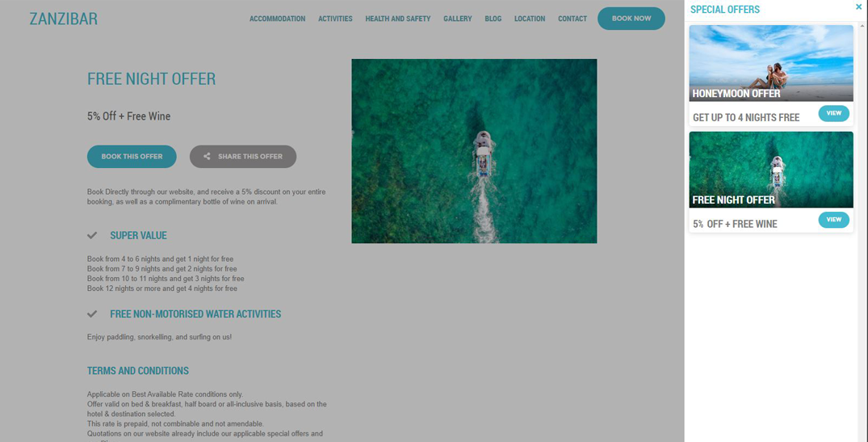Viewport: 868px width, 442px height.
Task: Open the Accommodation menu item
Action: click(277, 19)
